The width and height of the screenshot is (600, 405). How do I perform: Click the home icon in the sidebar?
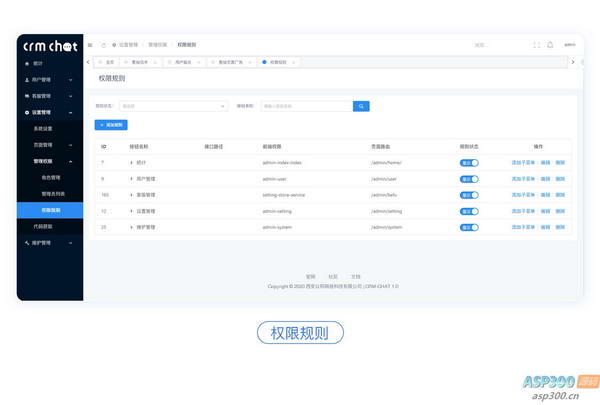[27, 64]
